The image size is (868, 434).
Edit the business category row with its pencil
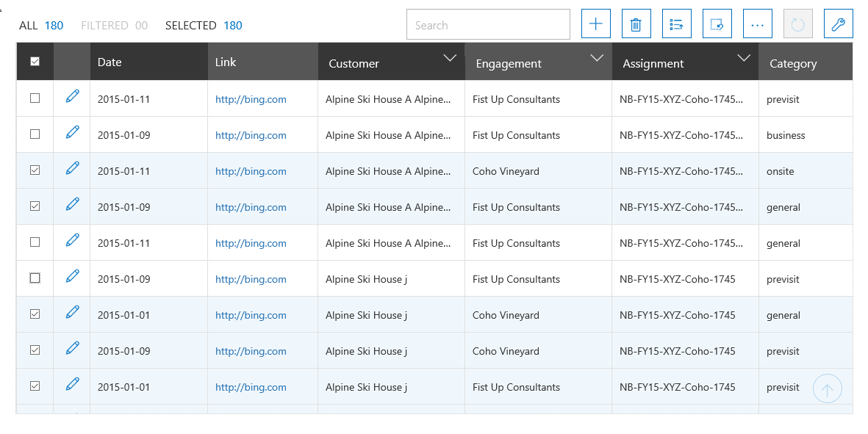[x=72, y=133]
